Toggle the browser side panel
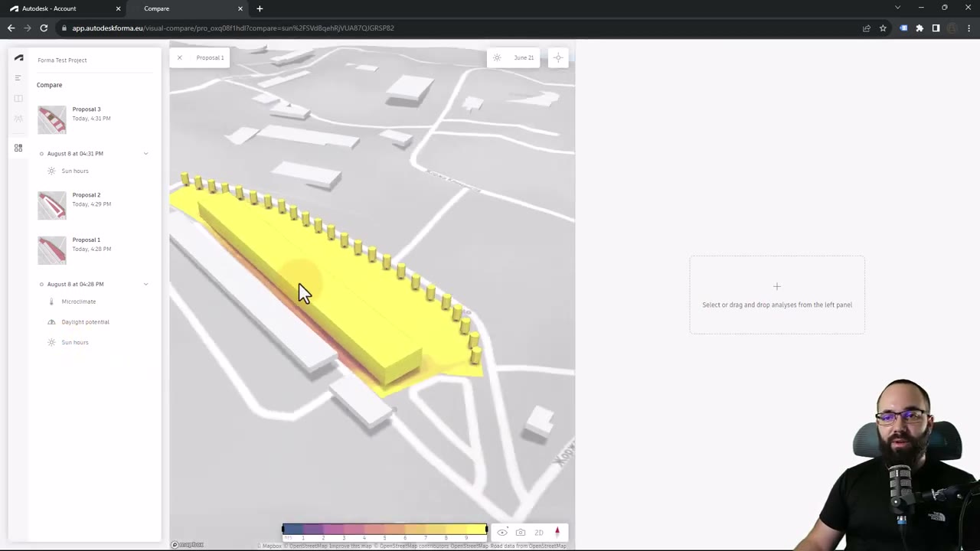 click(936, 28)
